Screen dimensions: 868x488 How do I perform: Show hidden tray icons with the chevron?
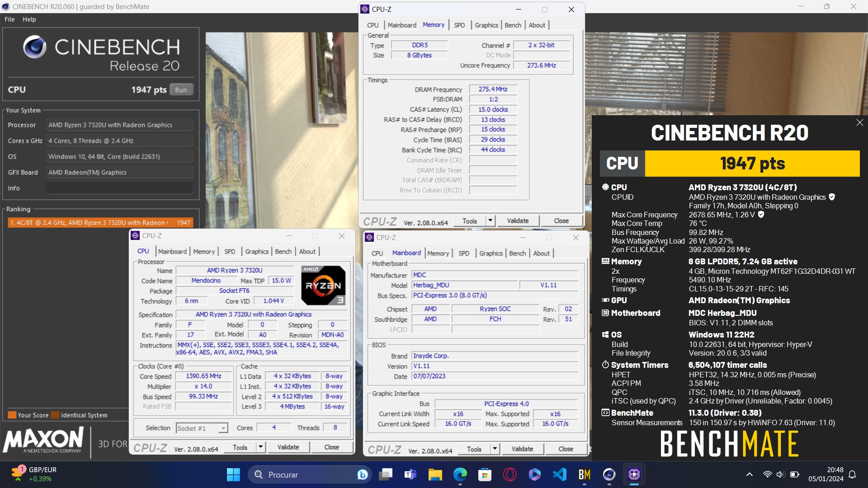pos(749,474)
